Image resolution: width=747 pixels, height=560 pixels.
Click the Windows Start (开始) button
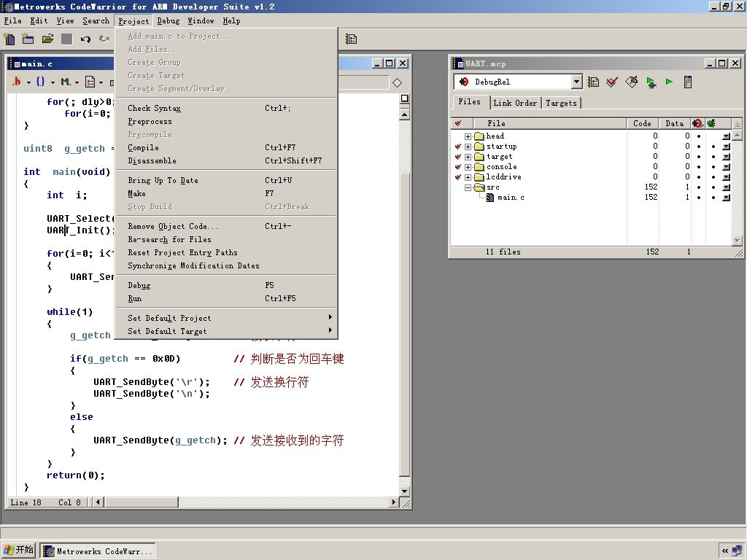(x=18, y=551)
